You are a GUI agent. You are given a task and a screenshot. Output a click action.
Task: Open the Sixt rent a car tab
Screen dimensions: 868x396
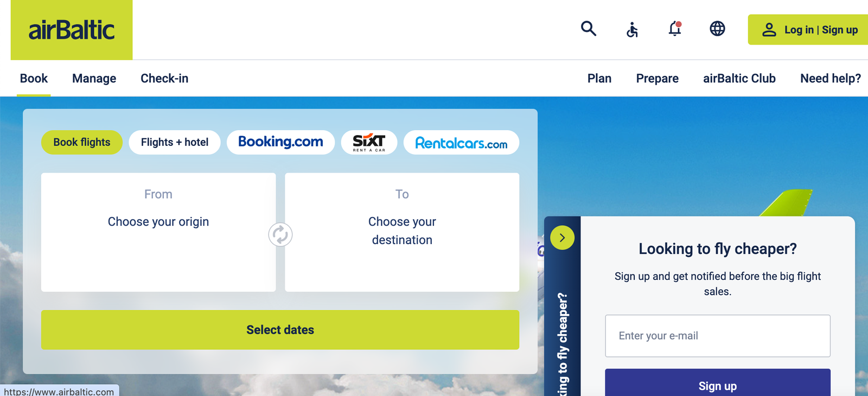point(369,142)
